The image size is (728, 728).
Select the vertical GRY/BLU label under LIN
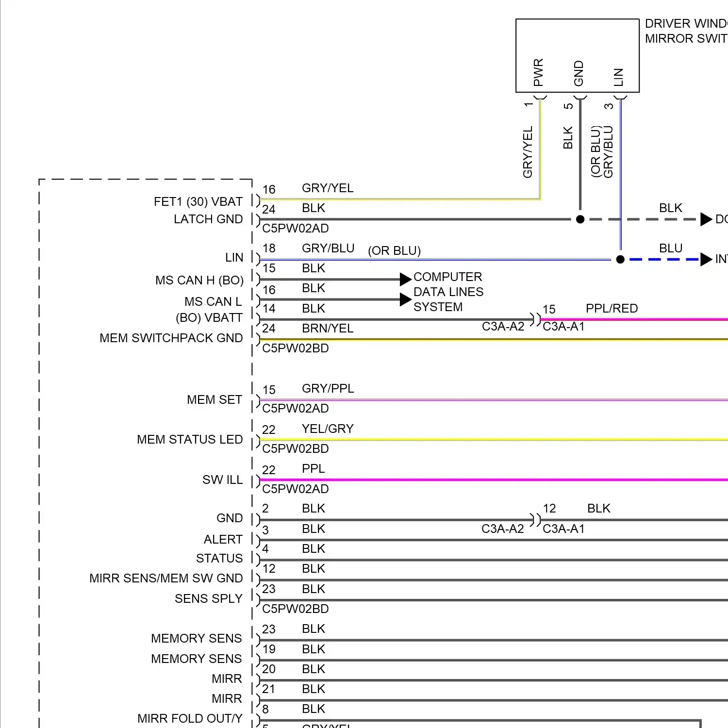608,152
